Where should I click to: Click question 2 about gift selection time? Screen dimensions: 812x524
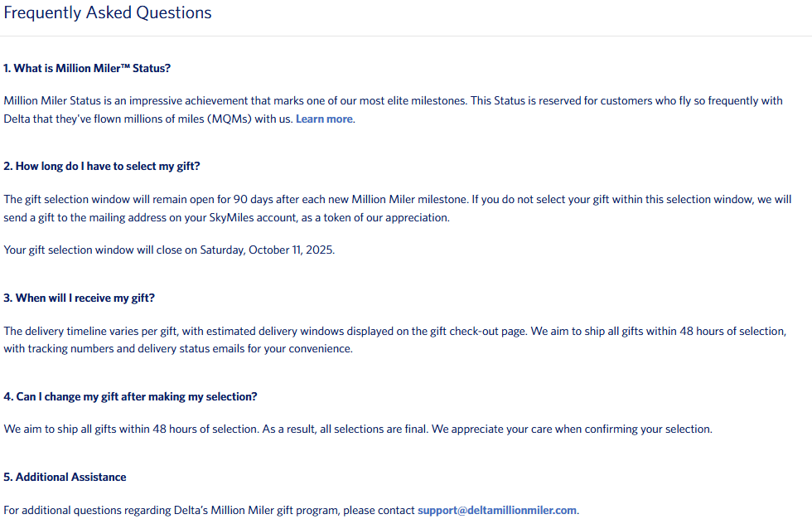point(102,166)
